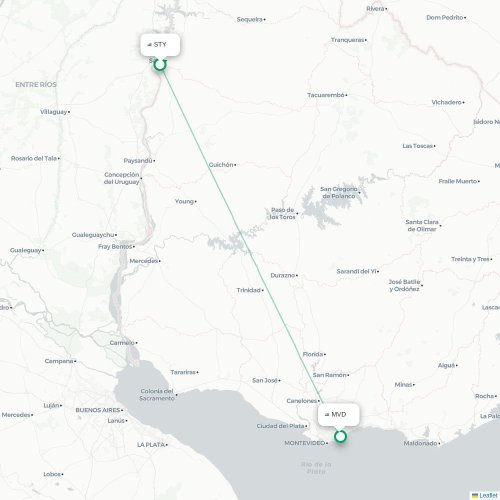Click the Montevideo city dot
Screen dimensions: 500x500
pyautogui.click(x=327, y=443)
